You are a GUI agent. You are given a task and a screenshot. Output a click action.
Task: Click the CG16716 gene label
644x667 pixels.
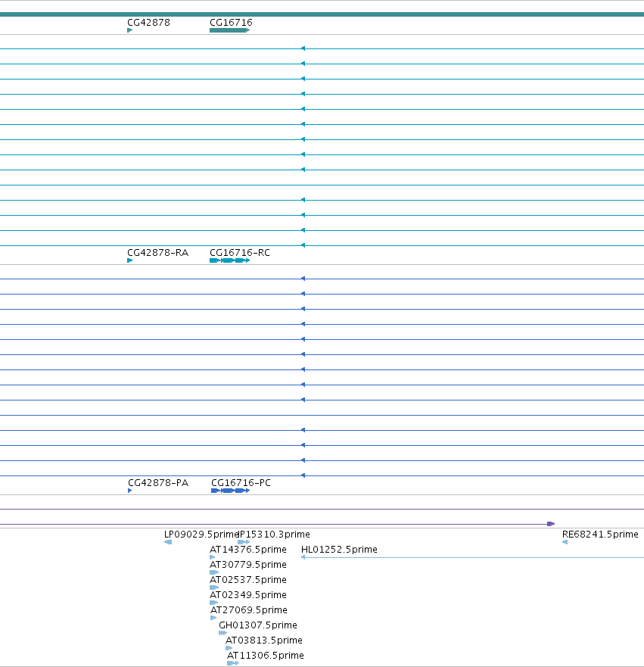231,23
